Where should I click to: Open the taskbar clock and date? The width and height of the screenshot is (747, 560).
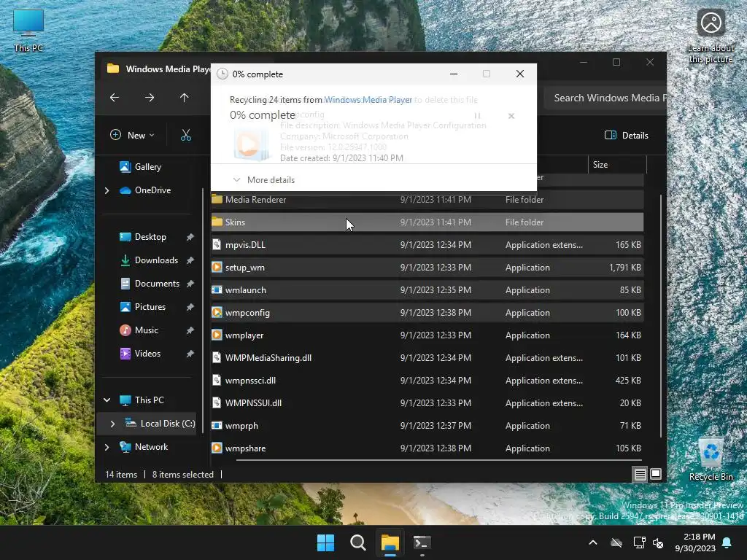point(695,542)
